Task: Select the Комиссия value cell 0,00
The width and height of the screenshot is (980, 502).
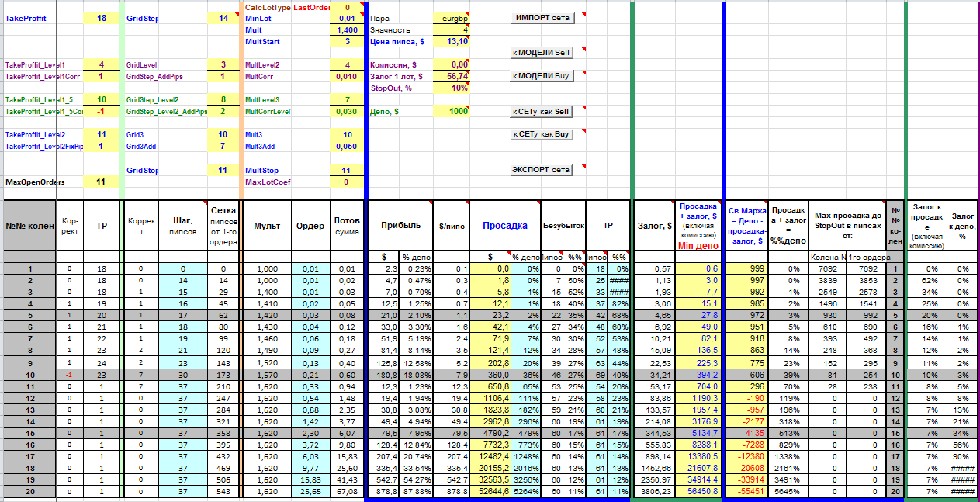Action: (x=451, y=64)
